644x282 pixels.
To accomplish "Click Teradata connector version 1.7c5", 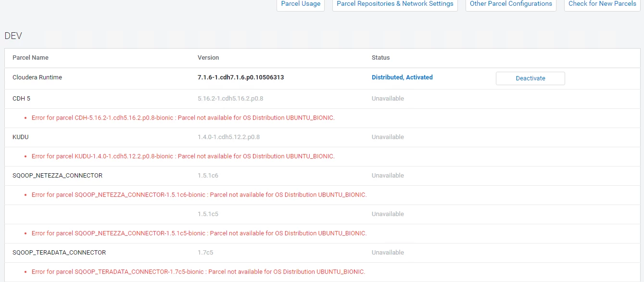I will tap(205, 253).
